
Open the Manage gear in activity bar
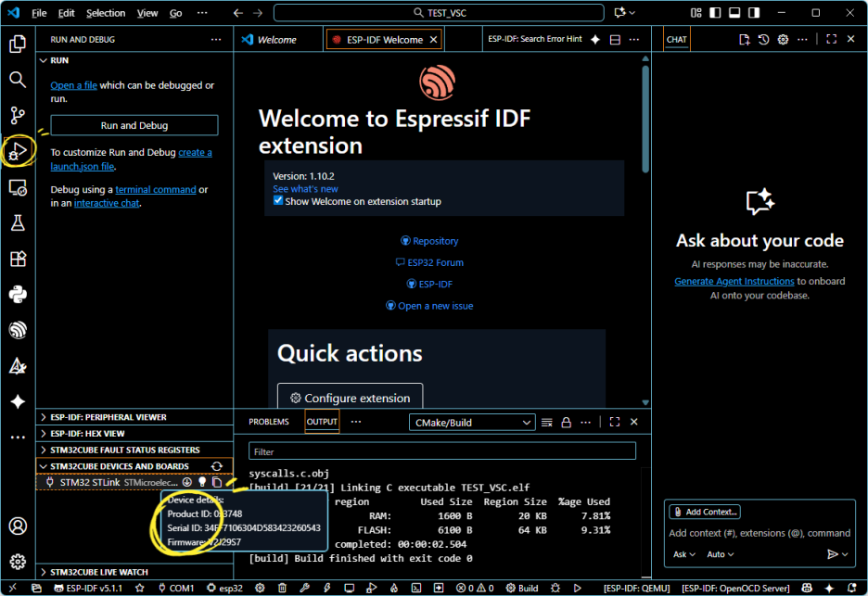click(18, 561)
